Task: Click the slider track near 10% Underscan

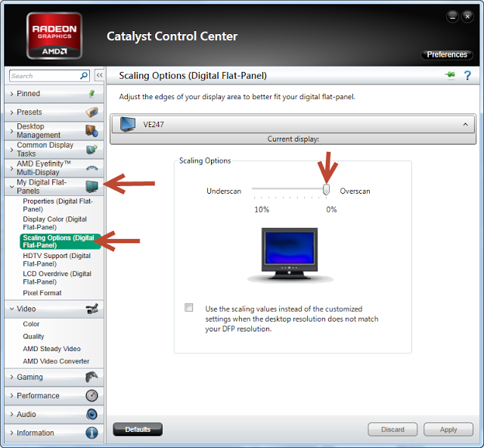Action: pos(254,188)
